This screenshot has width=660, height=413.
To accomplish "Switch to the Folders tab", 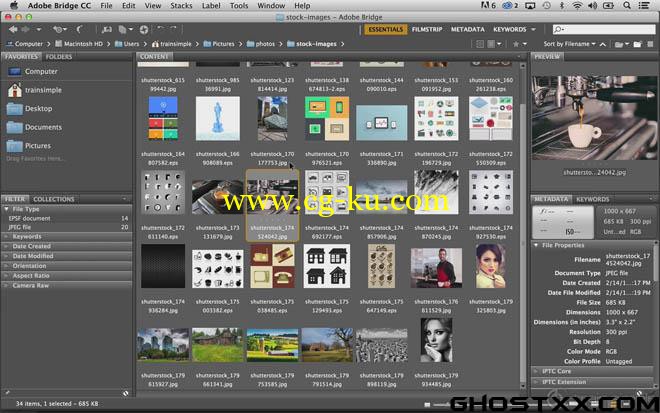I will point(59,57).
